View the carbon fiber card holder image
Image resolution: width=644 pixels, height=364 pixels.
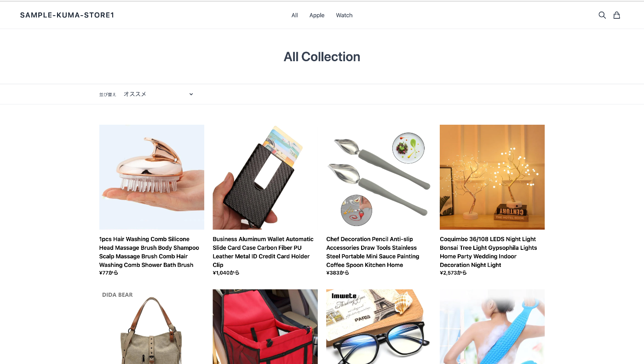pos(265,177)
